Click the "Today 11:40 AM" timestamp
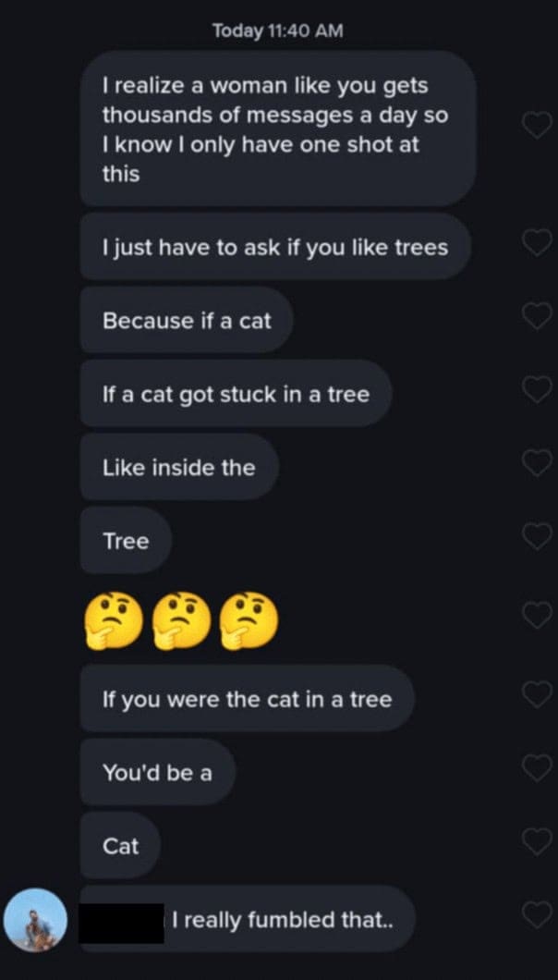The image size is (558, 980). point(278,31)
